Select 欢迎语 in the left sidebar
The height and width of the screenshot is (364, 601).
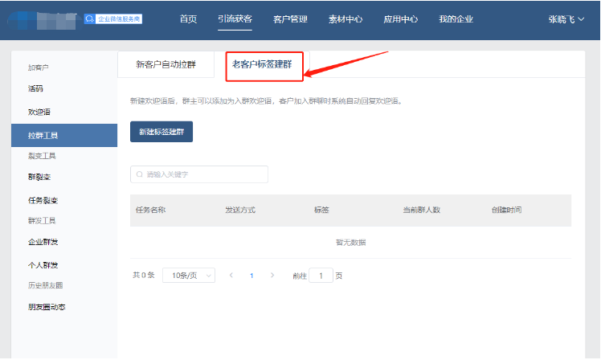[x=39, y=112]
